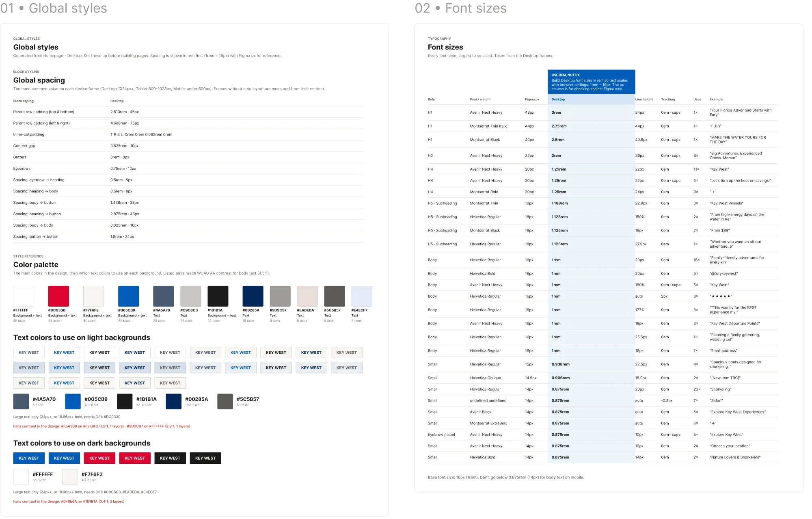Screen dimensions: 812x519
Task: Pick the pink-beige #EADEDA swatch
Action: pyautogui.click(x=307, y=296)
